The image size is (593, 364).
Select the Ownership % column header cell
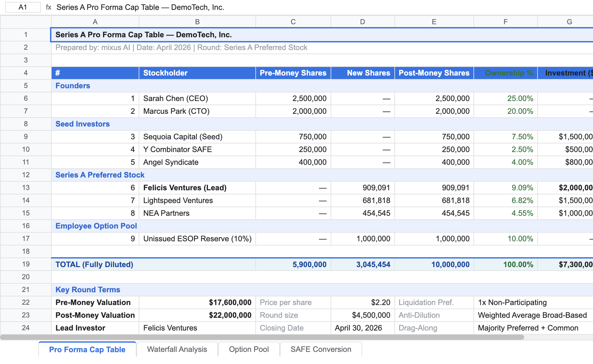pyautogui.click(x=505, y=73)
